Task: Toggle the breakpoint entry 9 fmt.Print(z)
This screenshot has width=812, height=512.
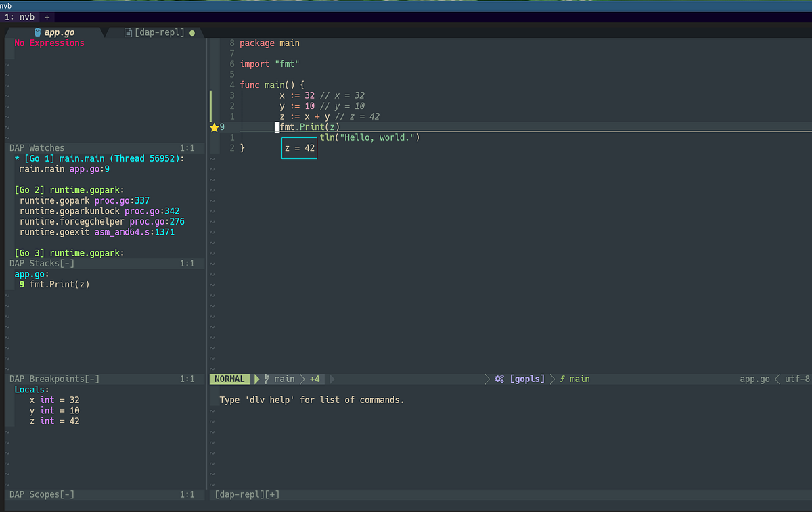Action: click(x=55, y=285)
